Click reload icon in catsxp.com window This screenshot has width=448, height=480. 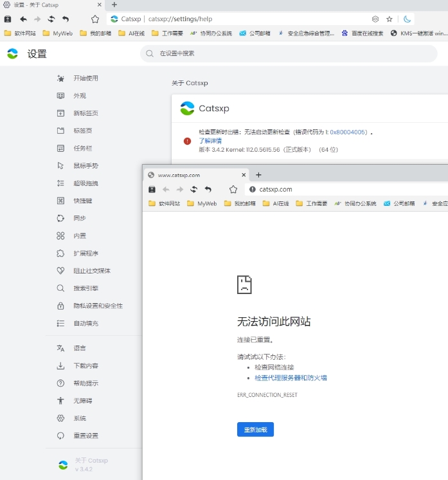pos(193,189)
